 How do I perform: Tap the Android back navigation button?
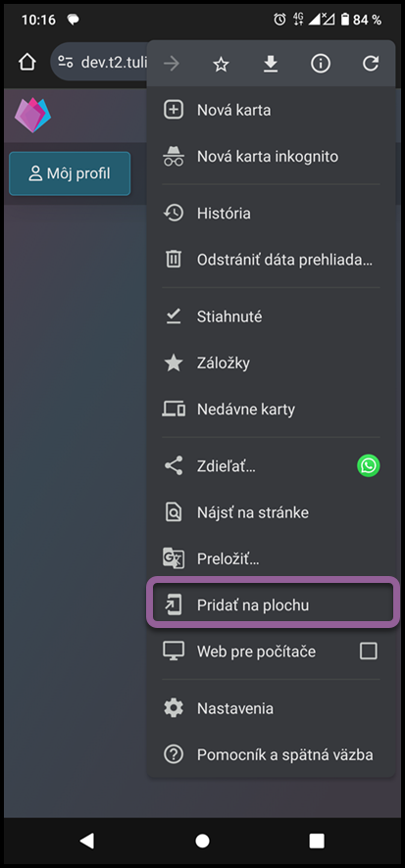point(87,841)
